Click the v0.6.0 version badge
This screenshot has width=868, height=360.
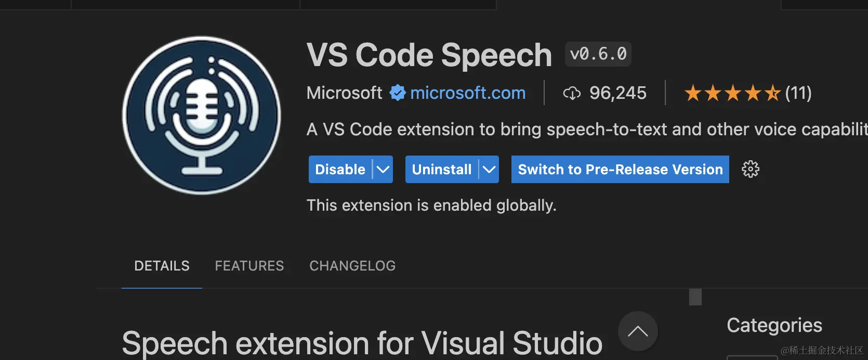pyautogui.click(x=598, y=54)
